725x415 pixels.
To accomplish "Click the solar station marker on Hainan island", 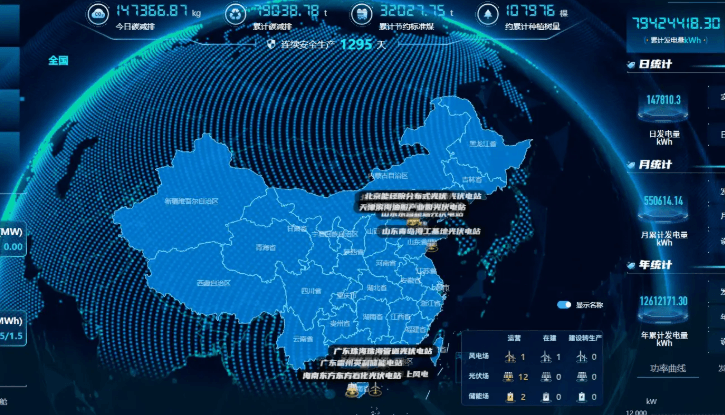I will tap(352, 390).
